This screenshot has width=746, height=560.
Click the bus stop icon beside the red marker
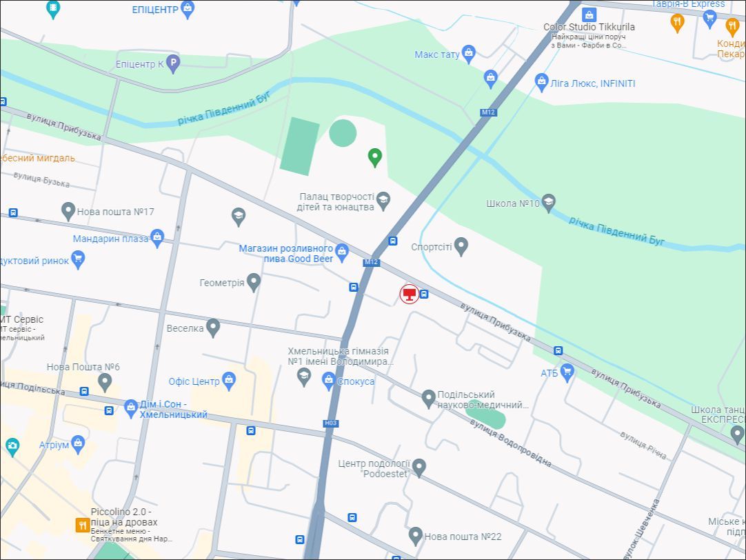(x=425, y=294)
